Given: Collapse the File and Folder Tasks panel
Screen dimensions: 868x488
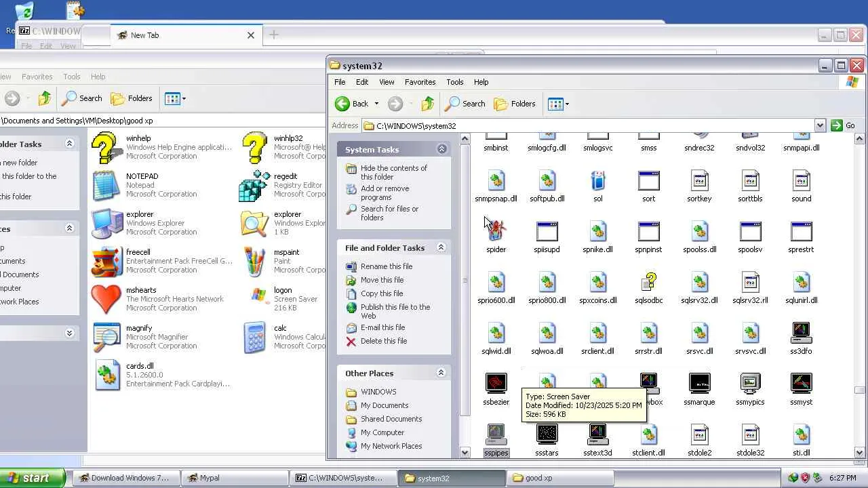Looking at the screenshot, I should 441,247.
